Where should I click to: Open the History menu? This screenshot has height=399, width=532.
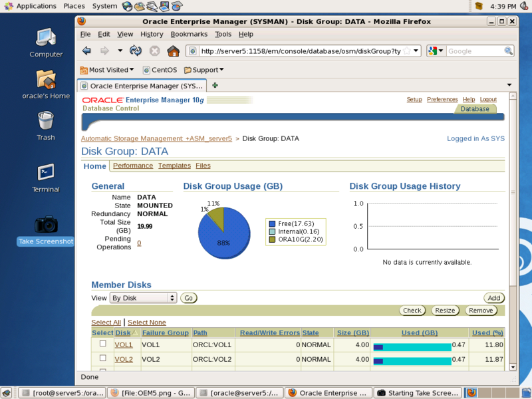152,35
